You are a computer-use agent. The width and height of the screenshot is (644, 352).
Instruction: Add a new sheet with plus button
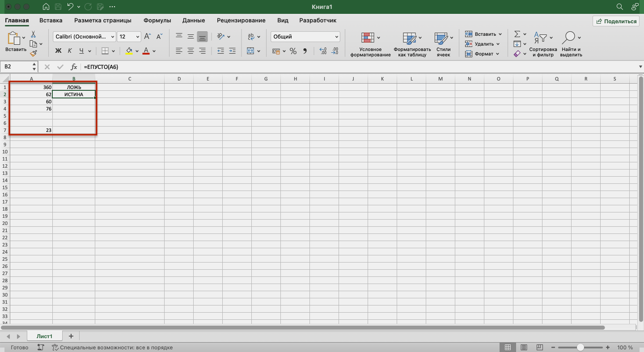pos(71,336)
